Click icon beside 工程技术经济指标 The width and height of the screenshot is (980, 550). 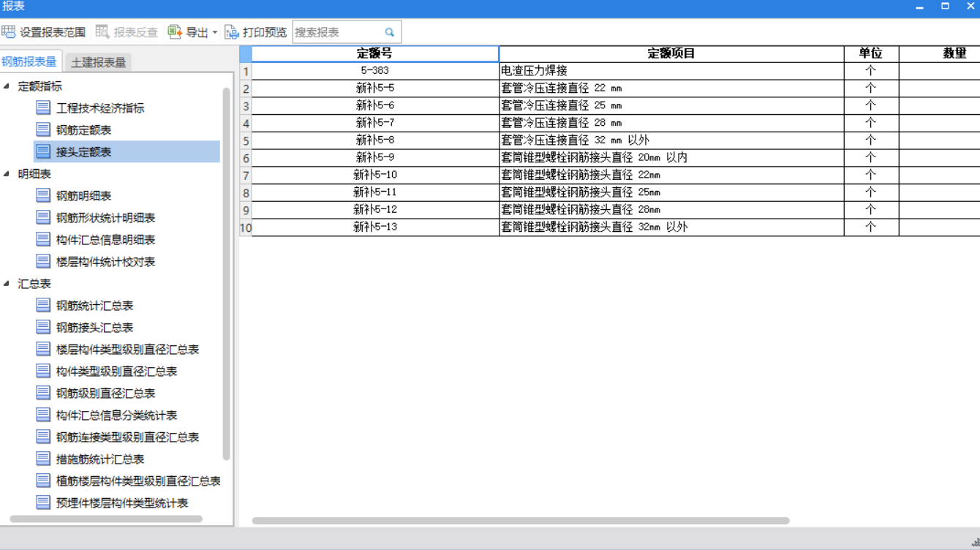coord(43,108)
